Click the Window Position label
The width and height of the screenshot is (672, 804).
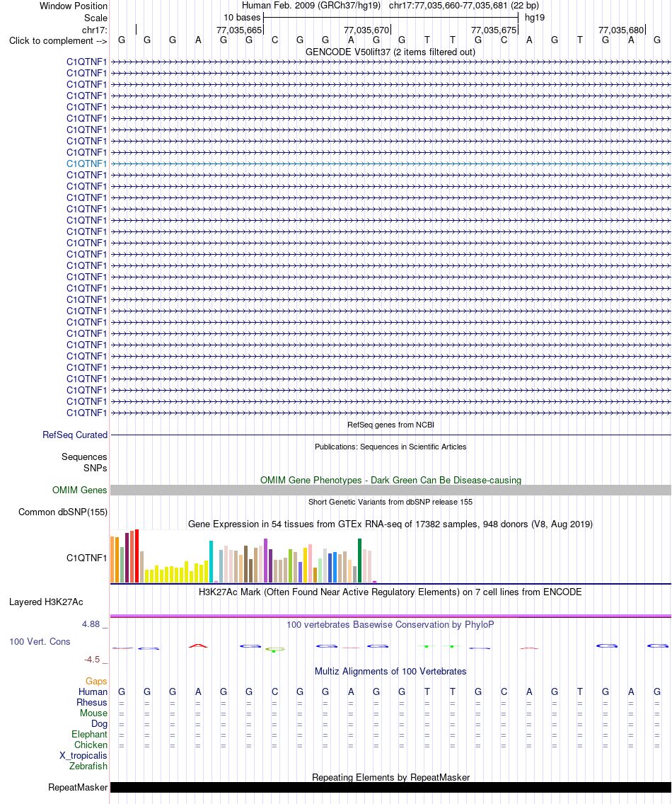pos(74,6)
